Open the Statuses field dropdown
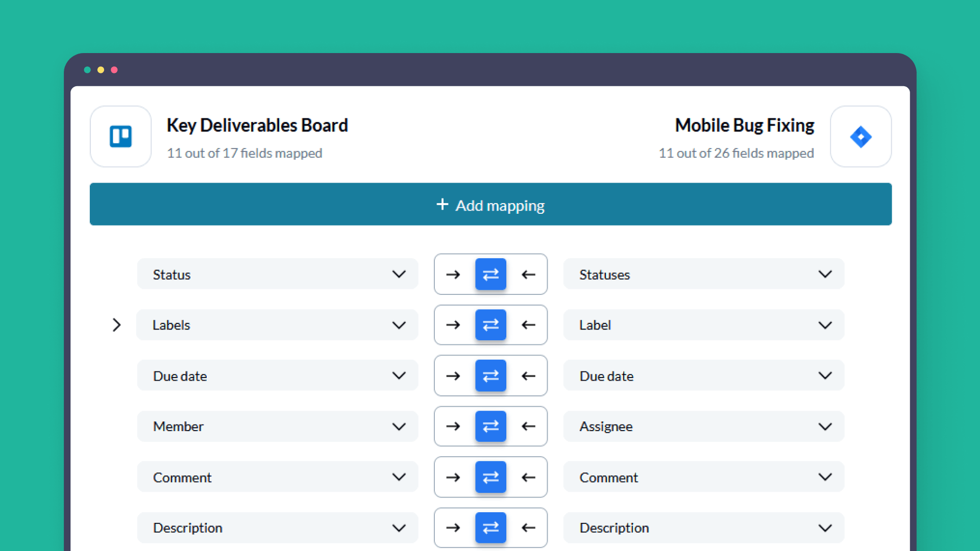Viewport: 980px width, 551px height. [x=703, y=274]
